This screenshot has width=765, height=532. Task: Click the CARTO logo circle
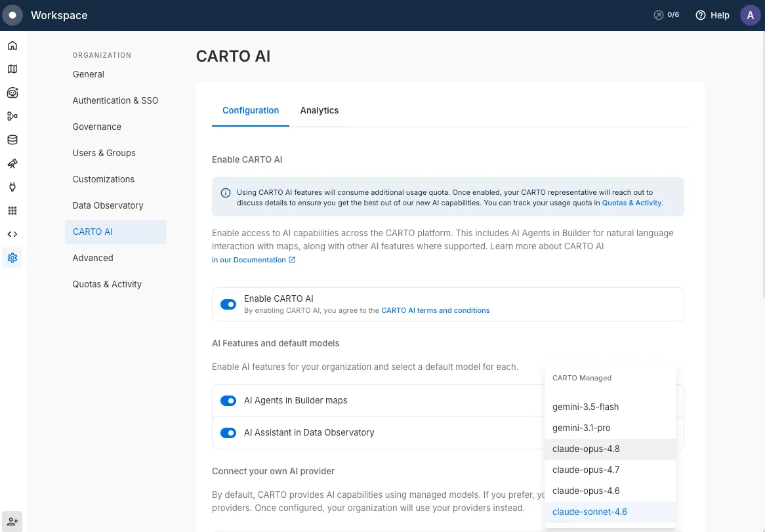pos(12,15)
